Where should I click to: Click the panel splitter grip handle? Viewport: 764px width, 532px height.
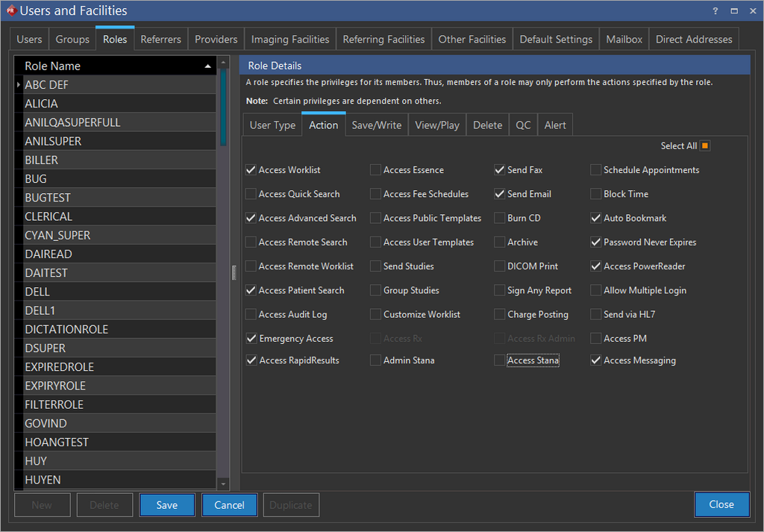pyautogui.click(x=233, y=273)
